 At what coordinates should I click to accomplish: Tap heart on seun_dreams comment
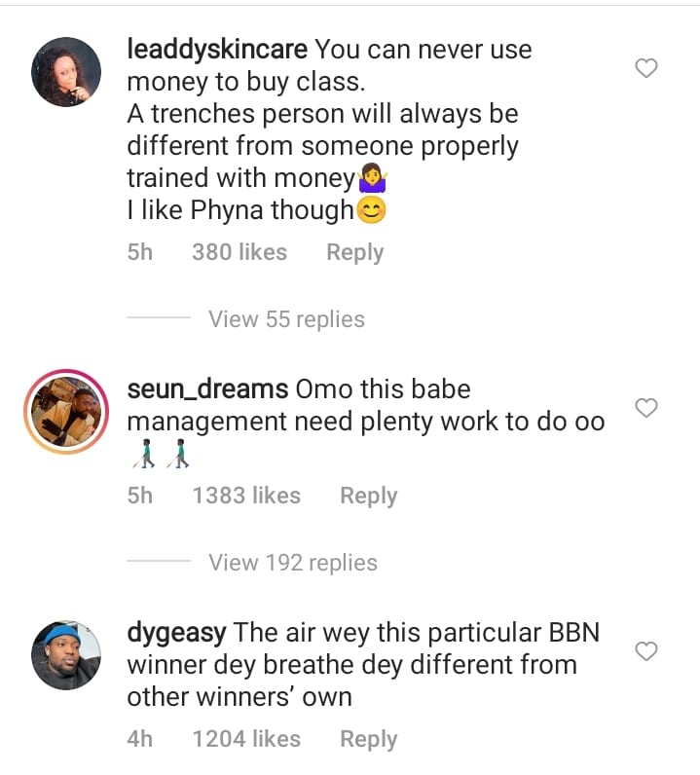point(646,408)
